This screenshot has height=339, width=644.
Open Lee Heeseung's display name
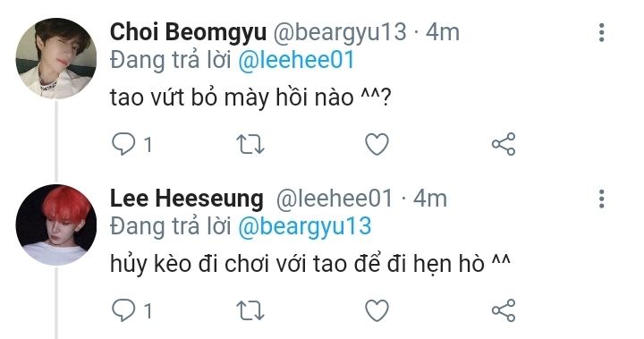(186, 199)
